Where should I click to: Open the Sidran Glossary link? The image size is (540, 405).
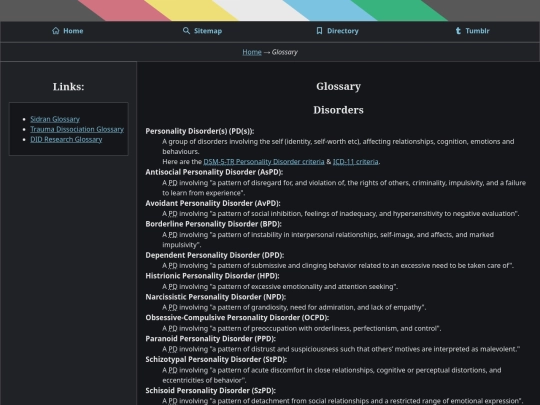[x=55, y=119]
